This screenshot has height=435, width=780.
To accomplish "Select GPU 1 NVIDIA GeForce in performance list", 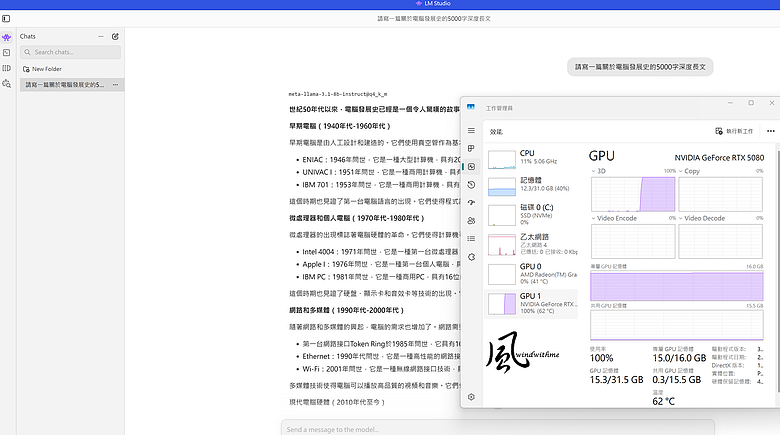I will click(x=531, y=304).
